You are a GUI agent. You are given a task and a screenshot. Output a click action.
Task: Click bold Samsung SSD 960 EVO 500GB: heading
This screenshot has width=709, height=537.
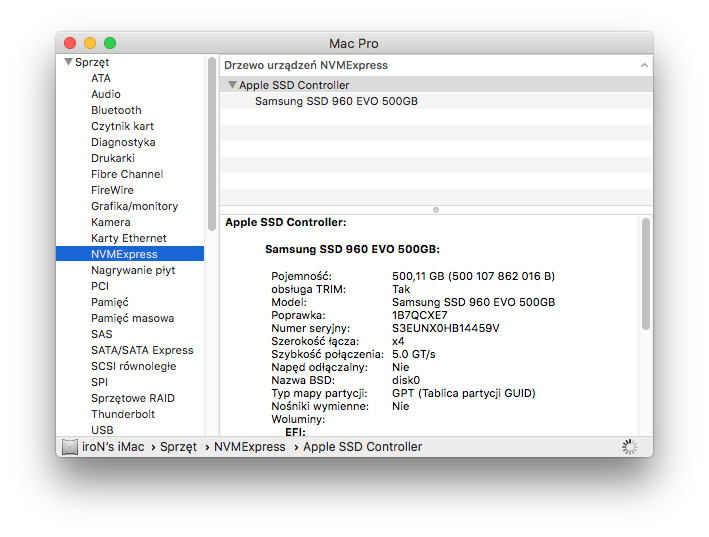click(x=352, y=249)
